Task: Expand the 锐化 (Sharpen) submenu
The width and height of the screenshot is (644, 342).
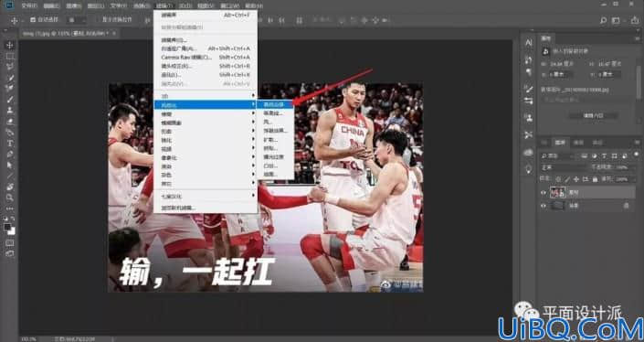Action: coord(206,140)
